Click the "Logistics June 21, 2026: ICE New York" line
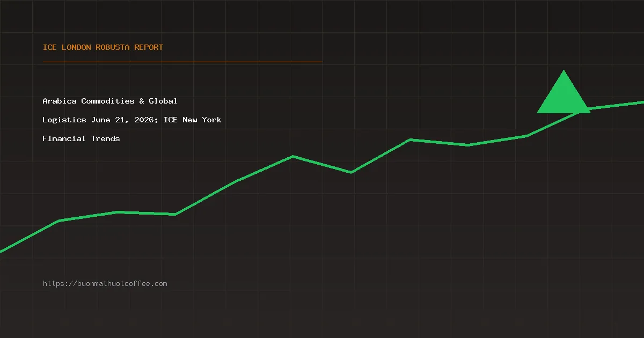 click(x=132, y=120)
